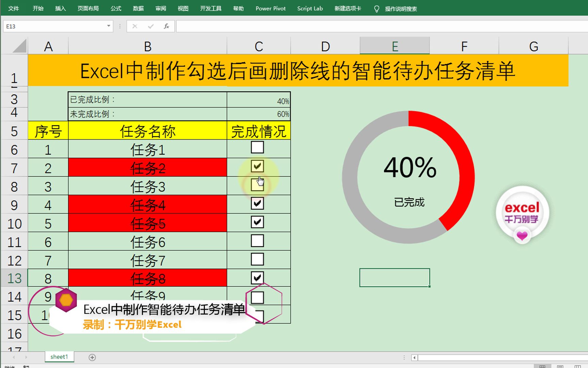Select the 任务6 cell
Viewport: 588px width, 368px height.
point(147,242)
